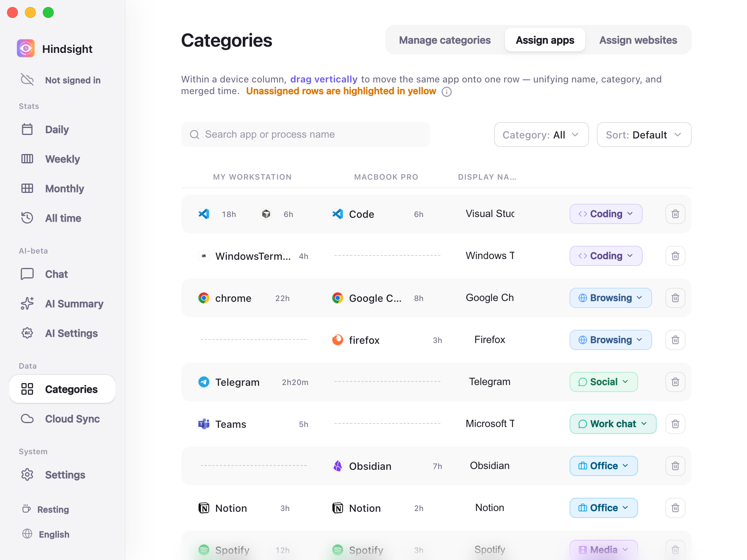Click trash icon for Microsoft Teams row
The image size is (747, 560).
point(675,424)
